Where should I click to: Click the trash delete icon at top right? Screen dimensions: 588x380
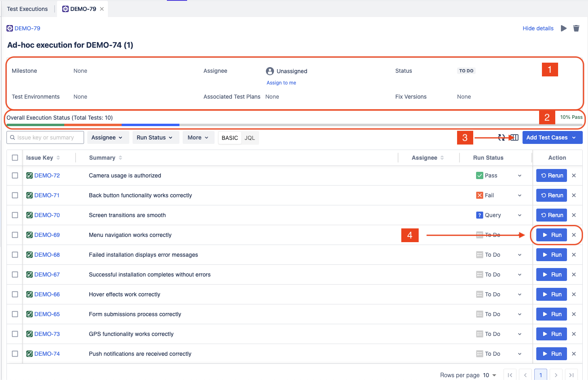pos(576,28)
